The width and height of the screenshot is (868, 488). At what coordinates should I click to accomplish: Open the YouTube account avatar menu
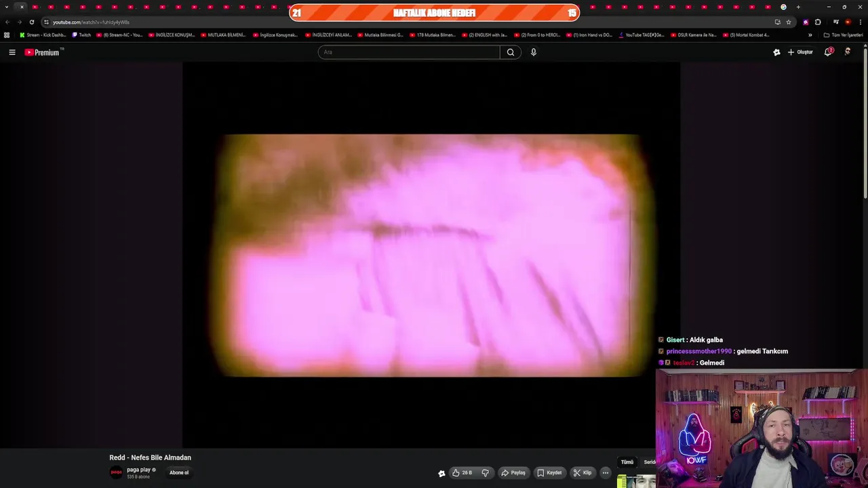[x=848, y=52]
